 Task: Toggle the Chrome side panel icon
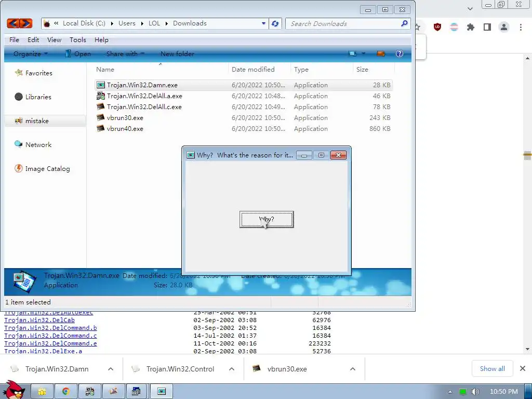point(487,27)
